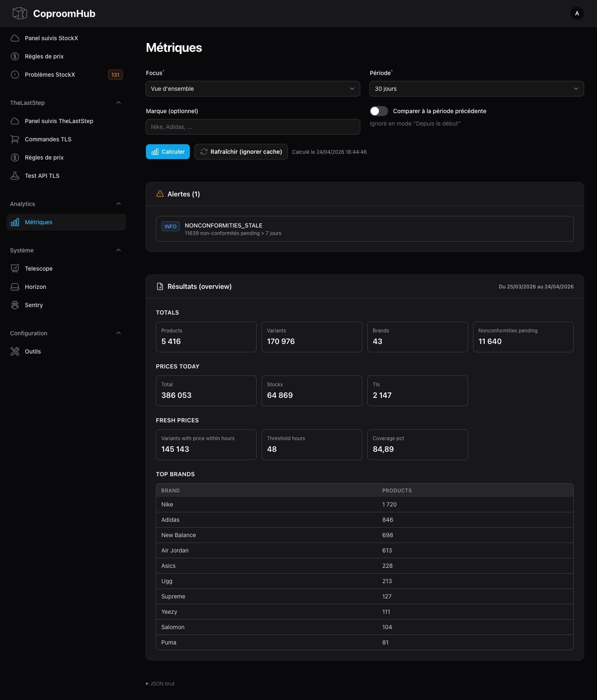This screenshot has width=597, height=700.
Task: Collapse the Analytics sidebar section
Action: pos(119,204)
